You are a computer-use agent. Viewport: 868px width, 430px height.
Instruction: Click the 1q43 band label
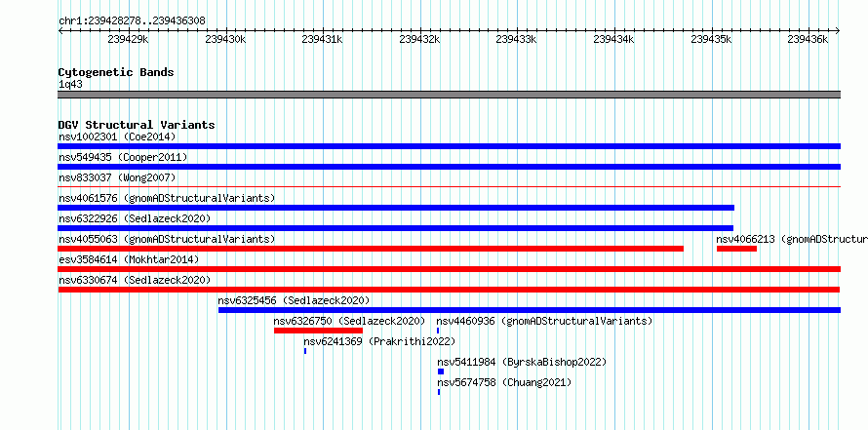[x=70, y=85]
